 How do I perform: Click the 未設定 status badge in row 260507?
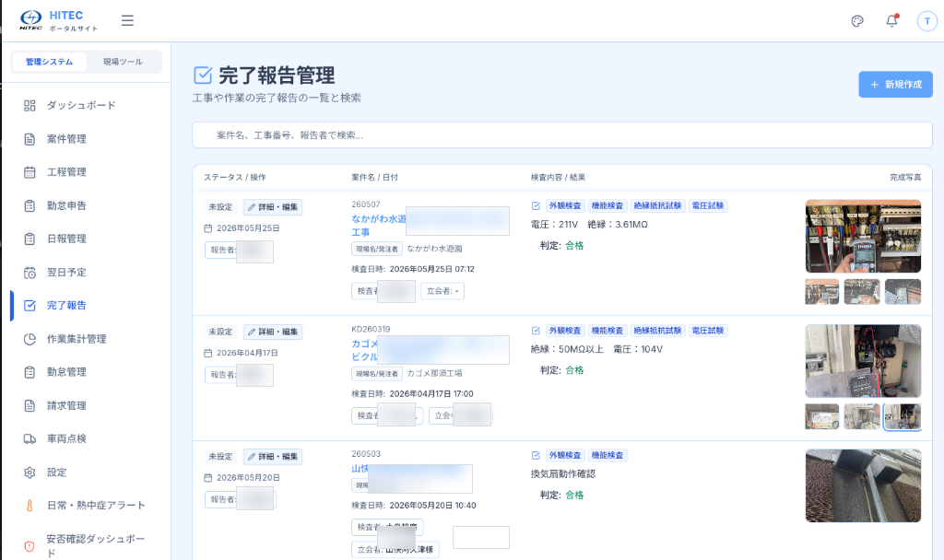click(220, 207)
